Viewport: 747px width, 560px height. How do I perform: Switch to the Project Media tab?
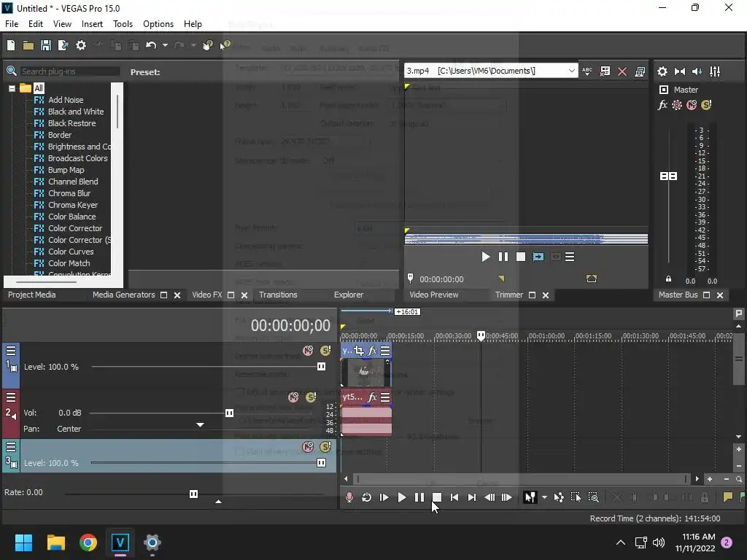(x=31, y=295)
